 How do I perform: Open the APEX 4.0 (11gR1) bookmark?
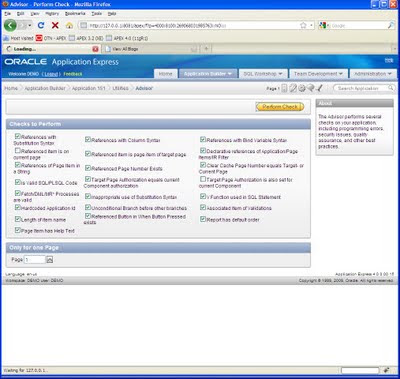click(x=127, y=38)
